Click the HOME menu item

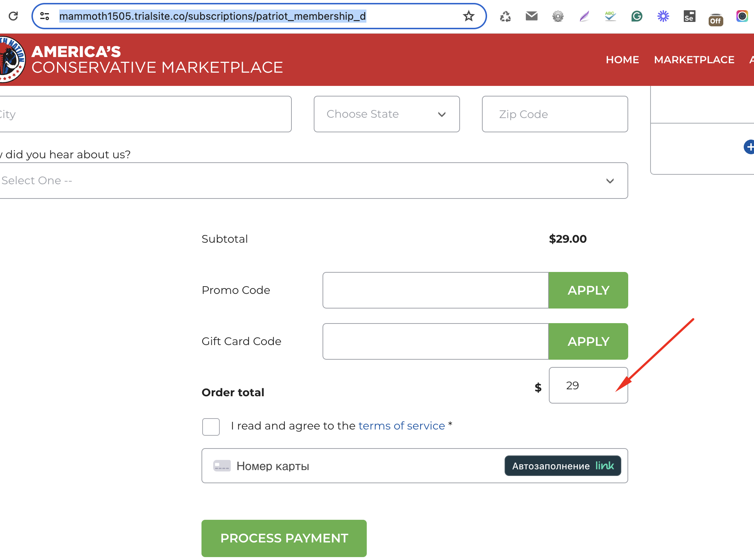(622, 60)
